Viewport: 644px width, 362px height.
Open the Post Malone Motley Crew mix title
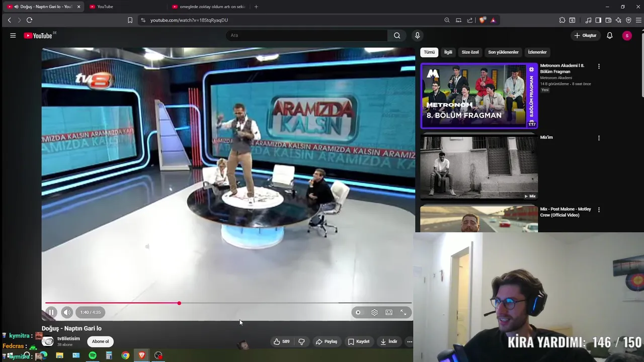(566, 212)
